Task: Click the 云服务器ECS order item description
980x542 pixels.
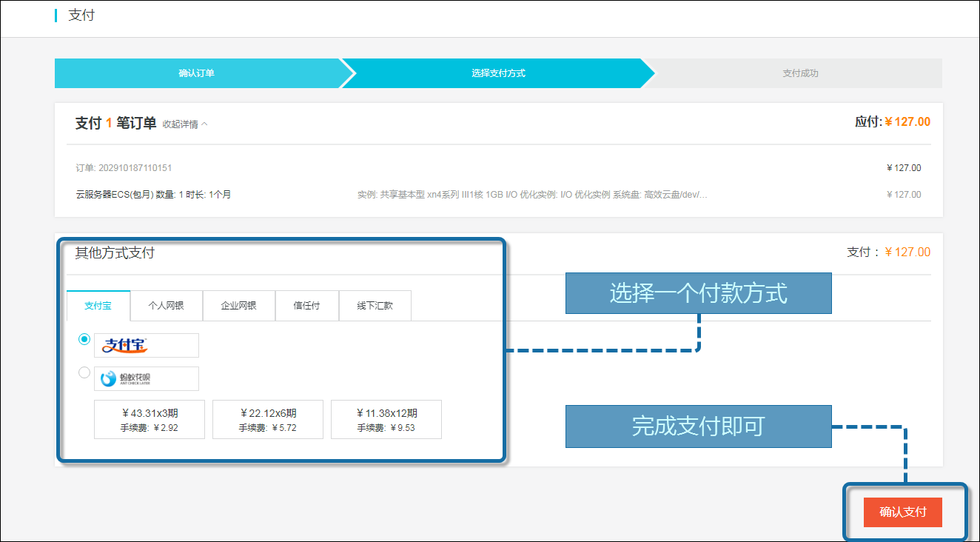Action: coord(153,195)
